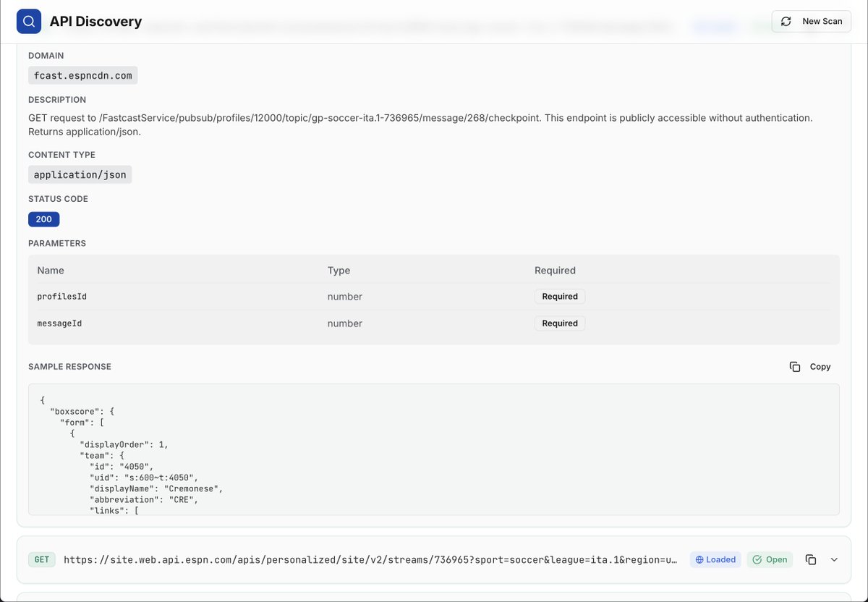The height and width of the screenshot is (602, 868).
Task: Click the Required column header
Action: point(555,270)
